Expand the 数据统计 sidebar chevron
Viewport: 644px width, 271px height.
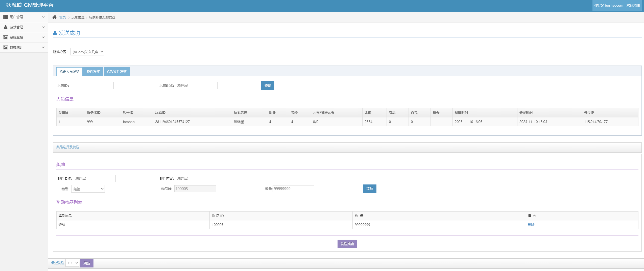(x=43, y=47)
